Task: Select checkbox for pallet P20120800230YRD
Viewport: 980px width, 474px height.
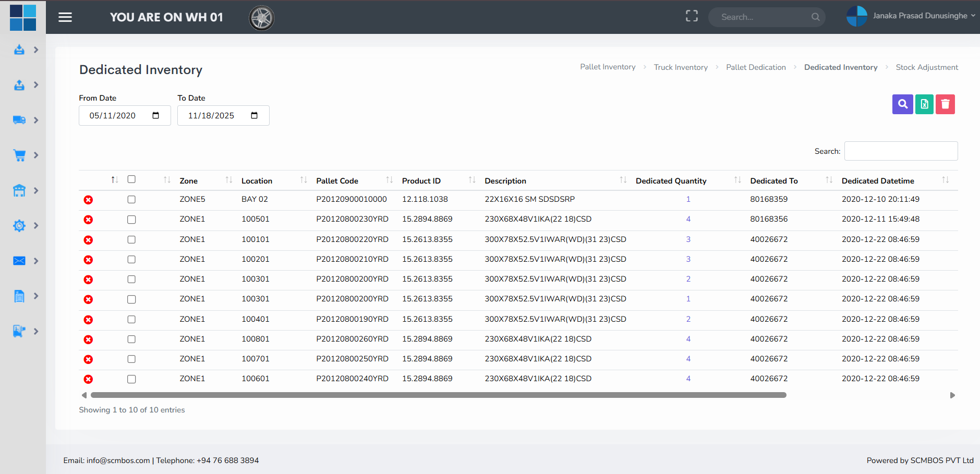Action: 131,220
